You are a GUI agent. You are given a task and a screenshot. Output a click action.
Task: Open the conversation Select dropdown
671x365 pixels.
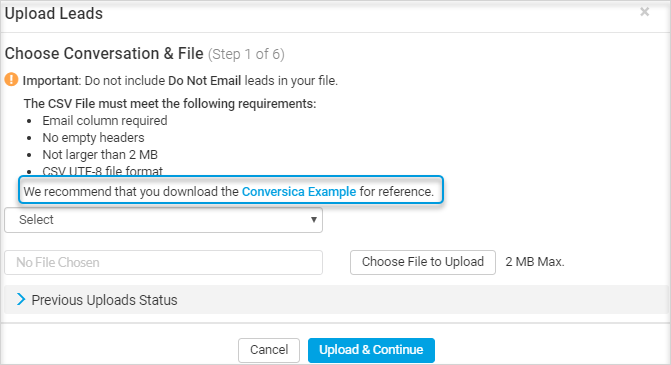click(x=163, y=220)
